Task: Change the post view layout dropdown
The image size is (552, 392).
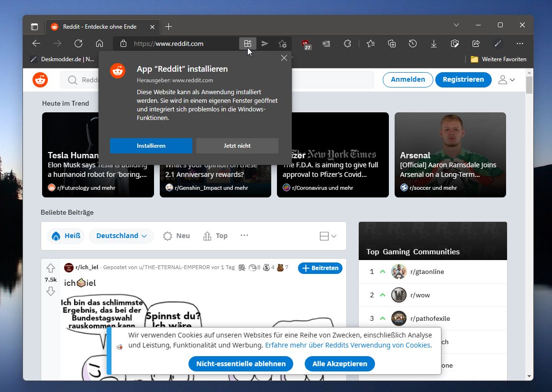Action: pyautogui.click(x=328, y=236)
